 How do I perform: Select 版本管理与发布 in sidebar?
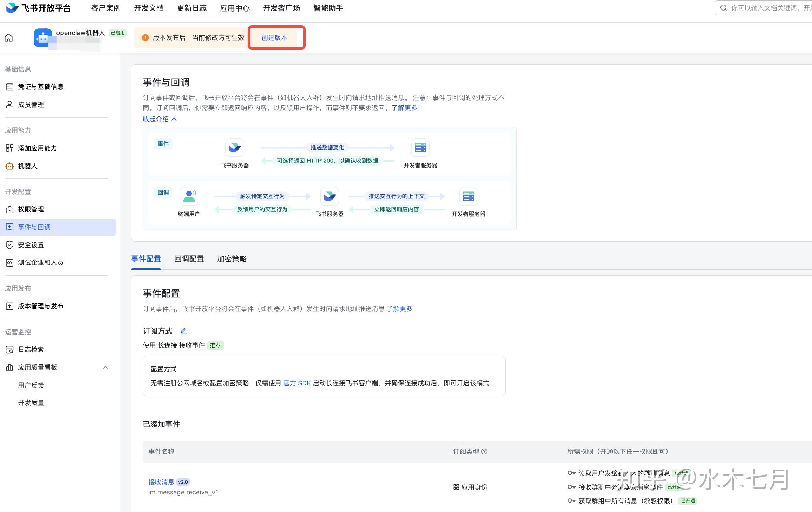(41, 306)
